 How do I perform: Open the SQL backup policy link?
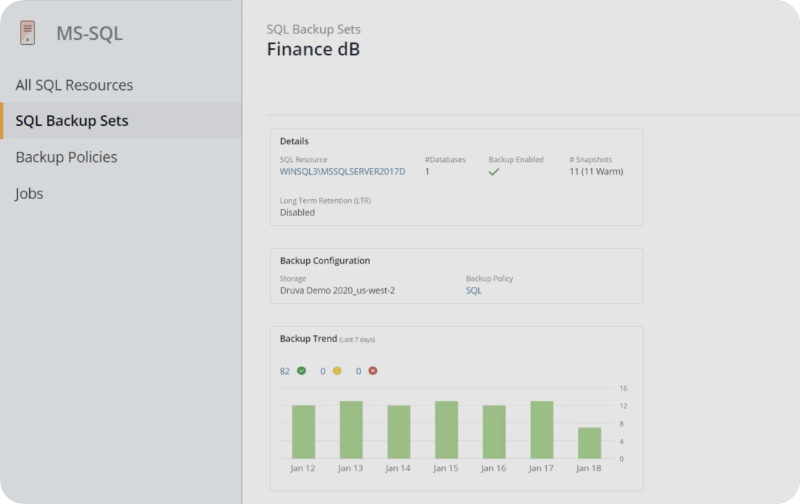474,291
